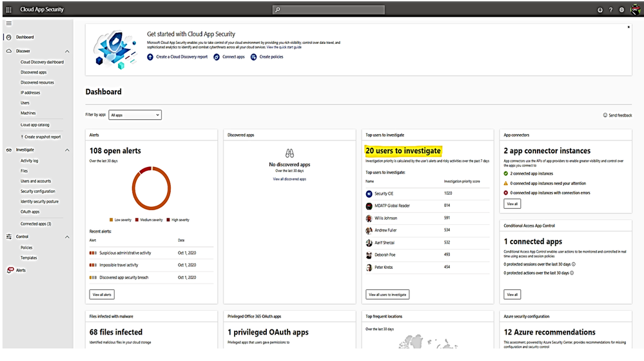
Task: Click the alerts severity donut chart
Action: (x=151, y=188)
